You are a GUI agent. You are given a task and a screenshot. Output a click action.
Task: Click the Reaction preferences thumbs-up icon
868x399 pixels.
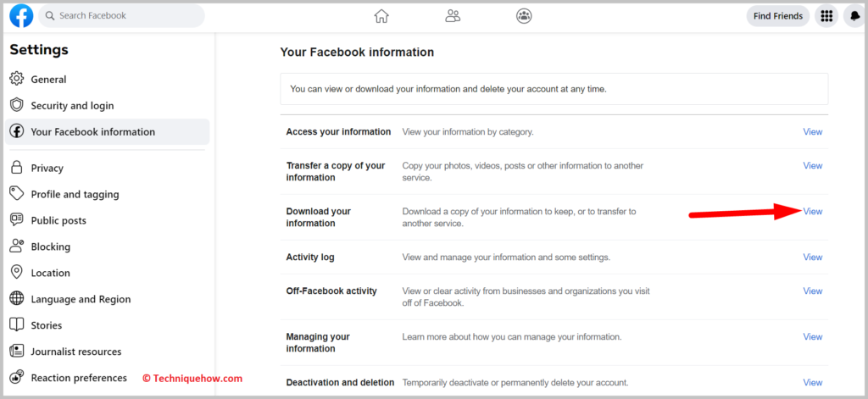tap(17, 377)
